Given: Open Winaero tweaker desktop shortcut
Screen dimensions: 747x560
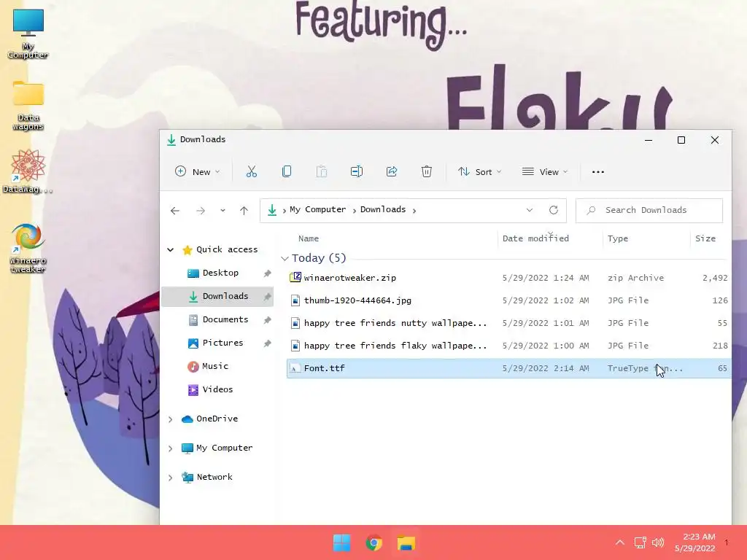Looking at the screenshot, I should [x=28, y=248].
